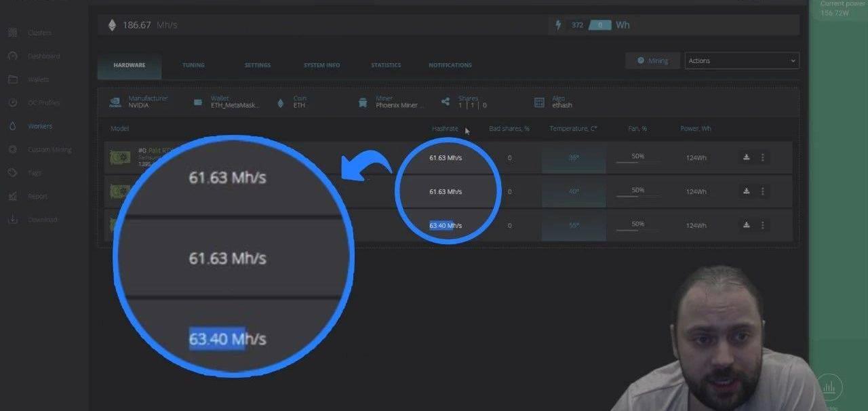Viewport: 868px width, 411px height.
Task: Click the Model column header
Action: [120, 128]
